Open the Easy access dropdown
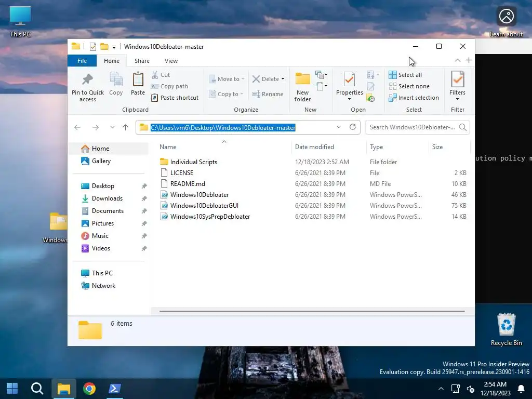Image resolution: width=532 pixels, height=399 pixels. 321,87
